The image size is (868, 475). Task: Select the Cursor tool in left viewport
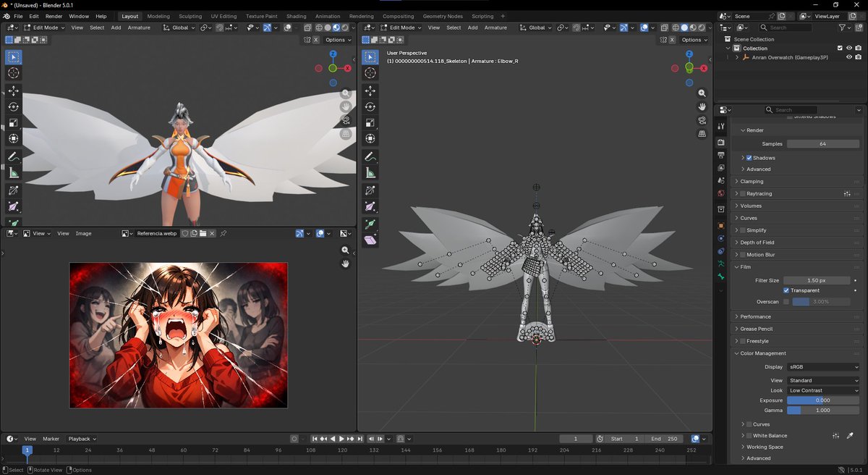[x=14, y=72]
